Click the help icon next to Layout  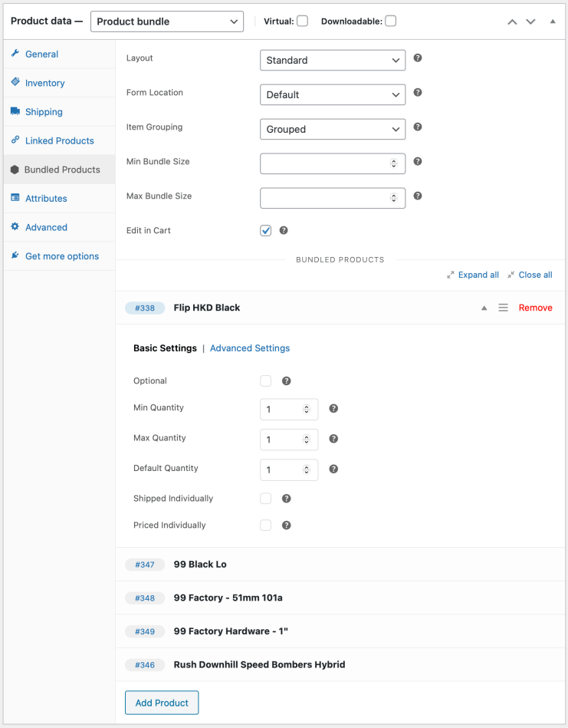click(x=418, y=58)
